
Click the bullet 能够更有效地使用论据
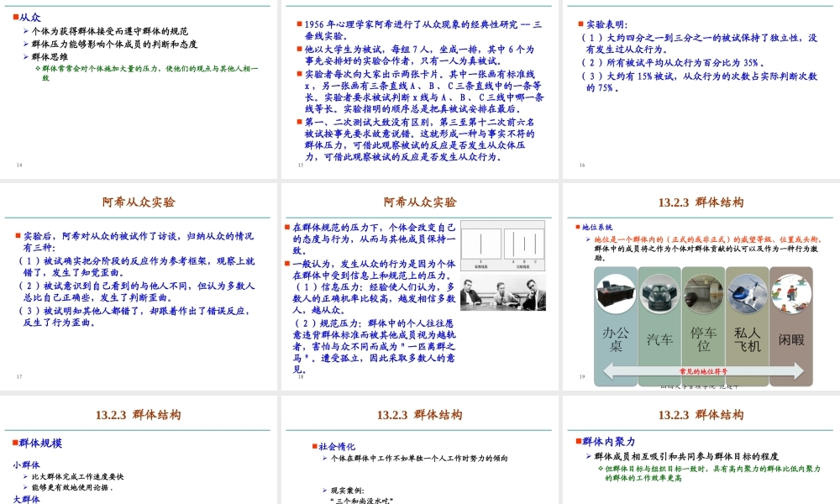pos(72,487)
